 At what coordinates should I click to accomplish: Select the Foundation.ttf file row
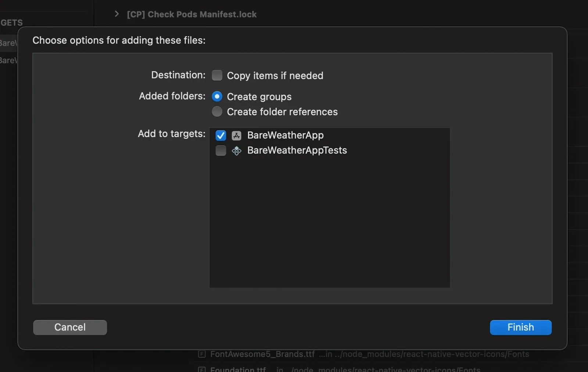345,369
